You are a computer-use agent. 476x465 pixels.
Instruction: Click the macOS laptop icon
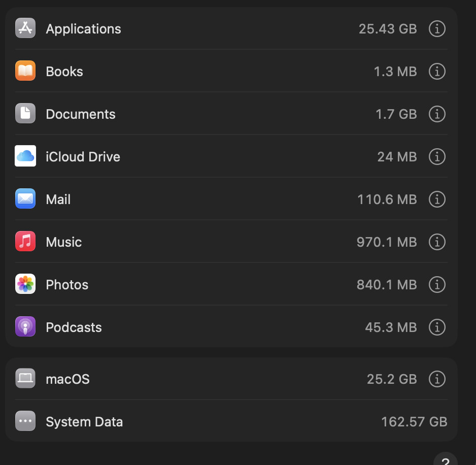click(25, 379)
